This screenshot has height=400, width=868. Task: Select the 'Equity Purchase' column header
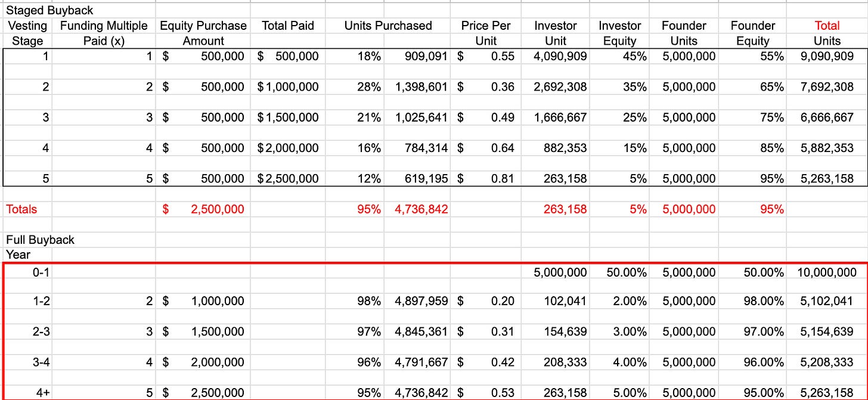pos(203,26)
